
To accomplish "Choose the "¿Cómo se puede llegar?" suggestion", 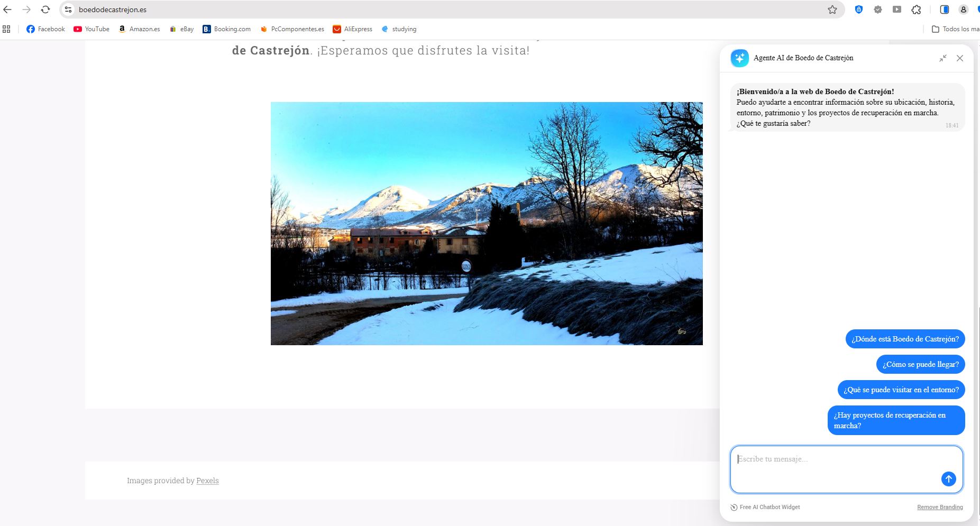I will pos(920,364).
